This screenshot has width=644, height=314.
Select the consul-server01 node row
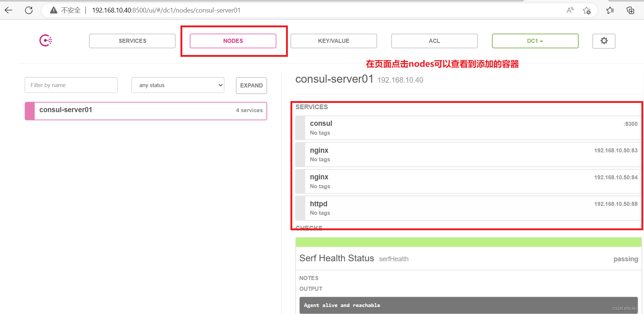click(x=146, y=111)
